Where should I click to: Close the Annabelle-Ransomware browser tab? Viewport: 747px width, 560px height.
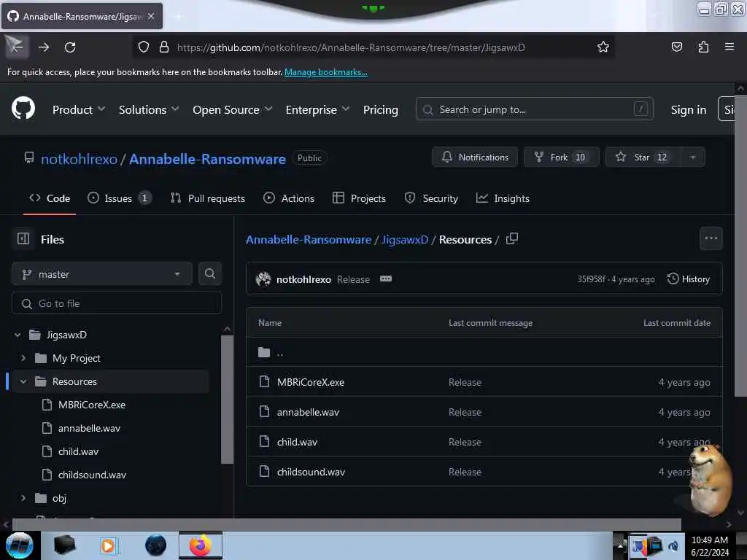pyautogui.click(x=151, y=16)
